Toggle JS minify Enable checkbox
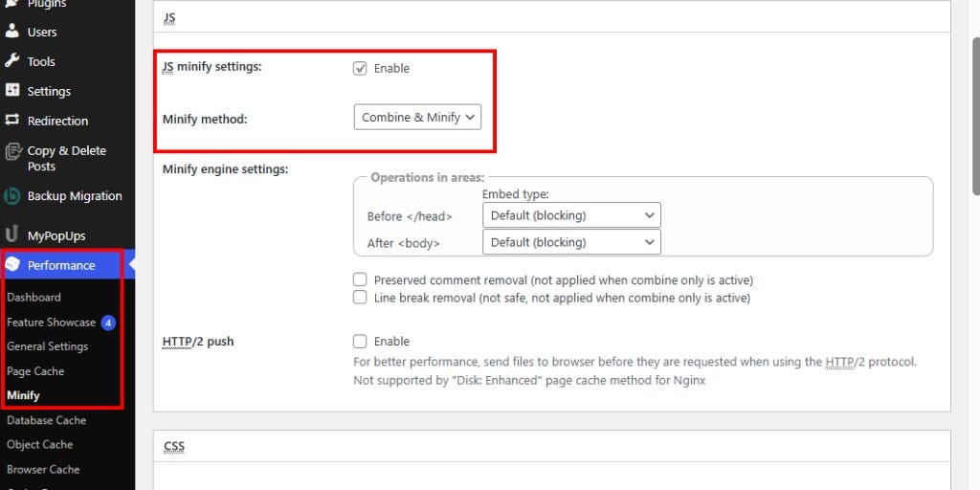 click(360, 69)
